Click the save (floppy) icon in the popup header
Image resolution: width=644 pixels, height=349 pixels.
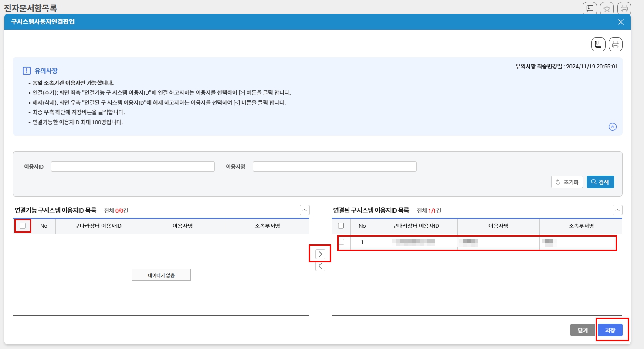pyautogui.click(x=598, y=44)
